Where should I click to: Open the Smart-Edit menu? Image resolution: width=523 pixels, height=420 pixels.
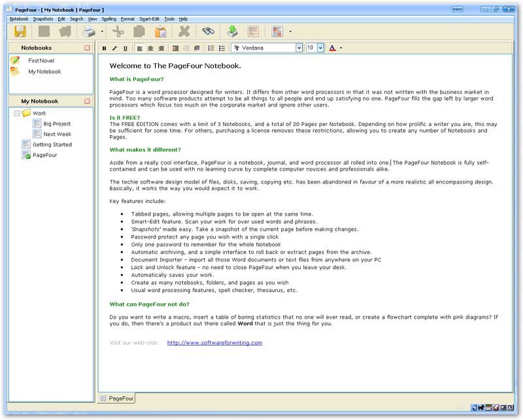[150, 19]
